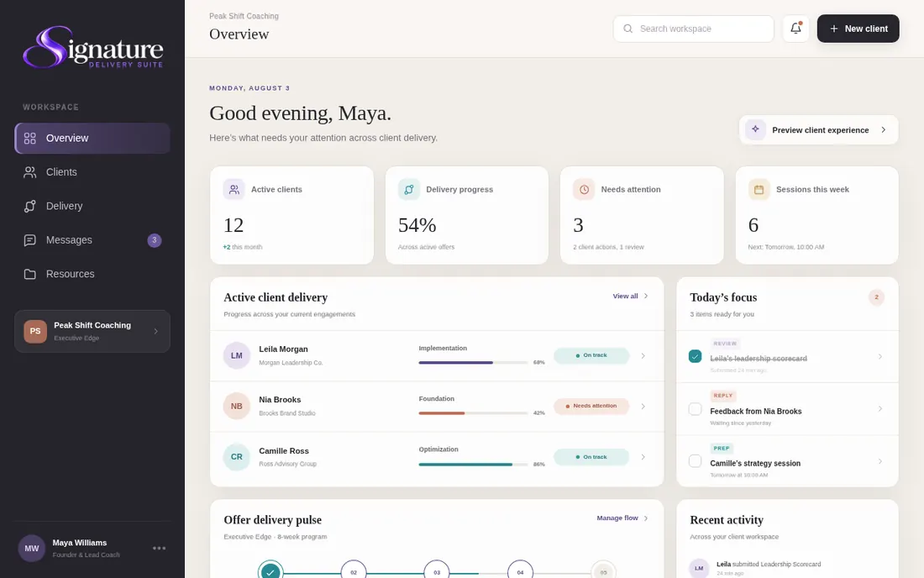The height and width of the screenshot is (578, 924).
Task: Check Camille's strategy session task
Action: pyautogui.click(x=696, y=460)
